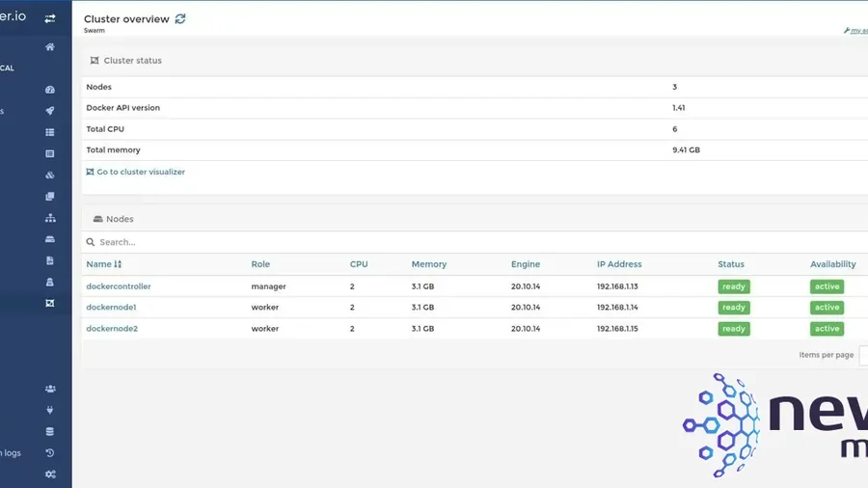Screen dimensions: 868x488
Task: Sort by IP Address column header
Action: (x=619, y=264)
